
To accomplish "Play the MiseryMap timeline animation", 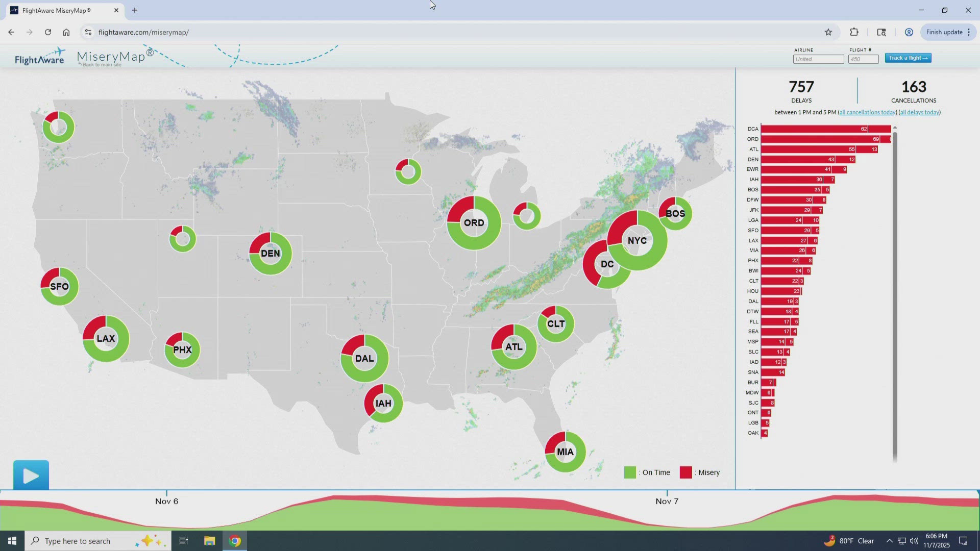I will click(31, 475).
